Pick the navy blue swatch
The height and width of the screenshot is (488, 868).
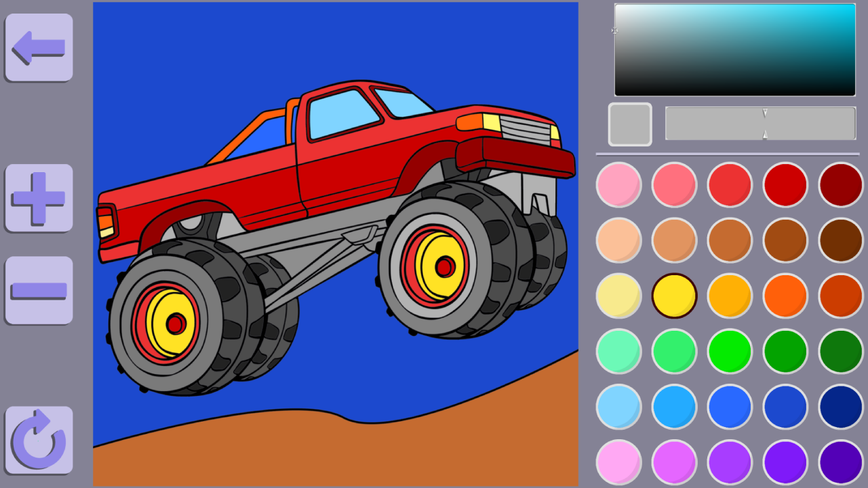point(841,407)
